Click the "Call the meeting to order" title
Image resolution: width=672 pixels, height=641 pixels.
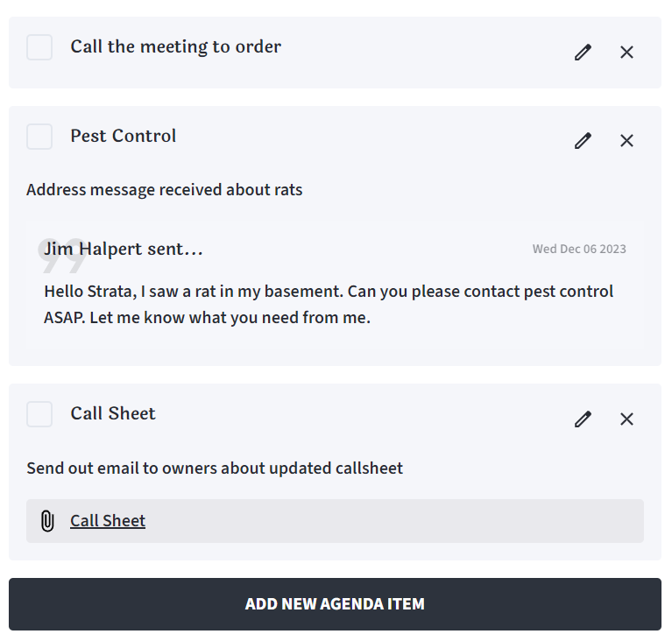(x=175, y=47)
